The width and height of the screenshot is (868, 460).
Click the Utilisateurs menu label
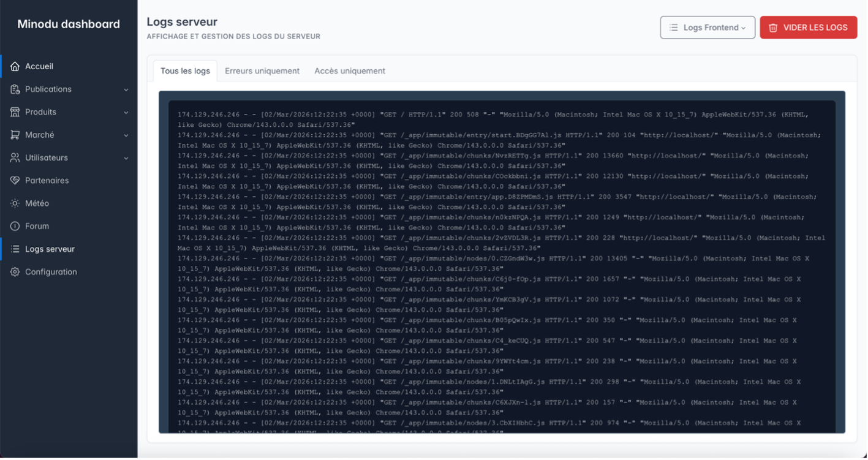(x=47, y=158)
